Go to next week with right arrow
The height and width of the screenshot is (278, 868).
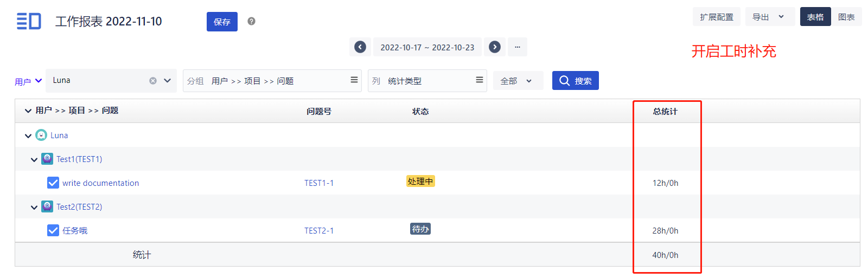pyautogui.click(x=495, y=47)
